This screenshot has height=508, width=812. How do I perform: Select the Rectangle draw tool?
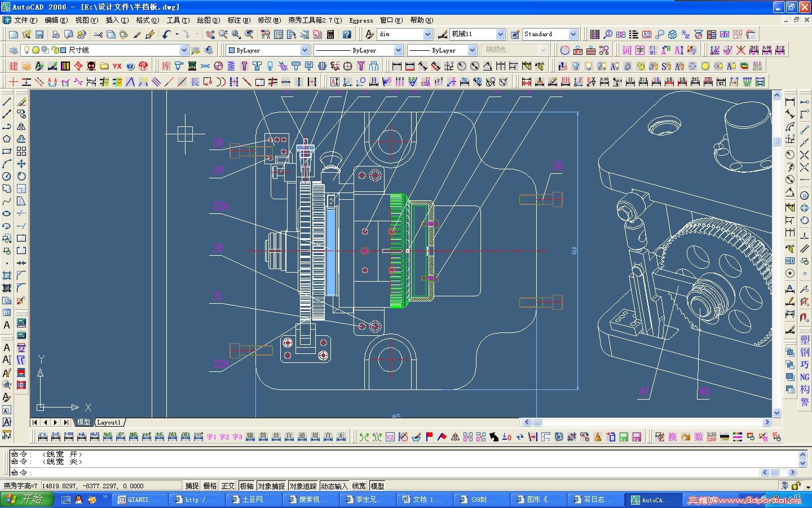pyautogui.click(x=7, y=152)
